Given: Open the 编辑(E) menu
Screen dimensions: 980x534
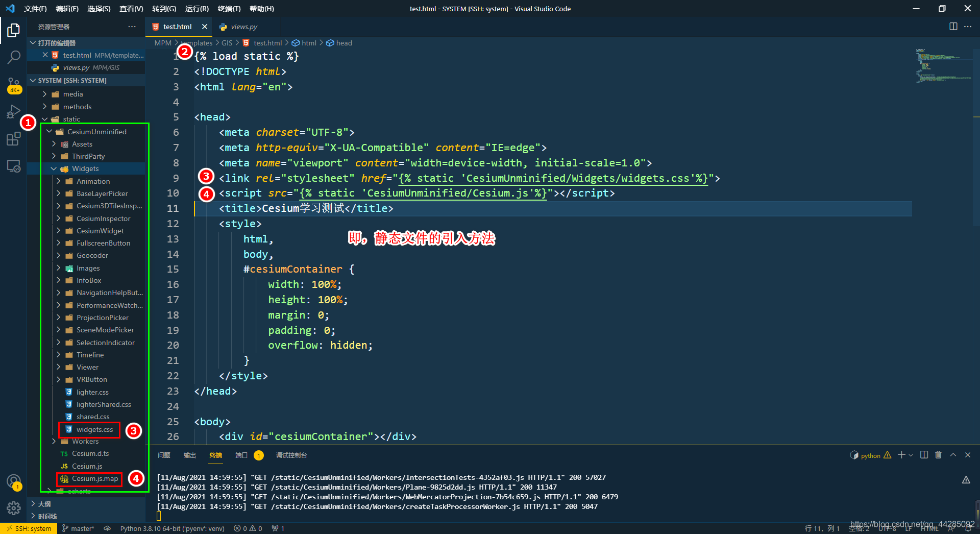Looking at the screenshot, I should pyautogui.click(x=67, y=9).
